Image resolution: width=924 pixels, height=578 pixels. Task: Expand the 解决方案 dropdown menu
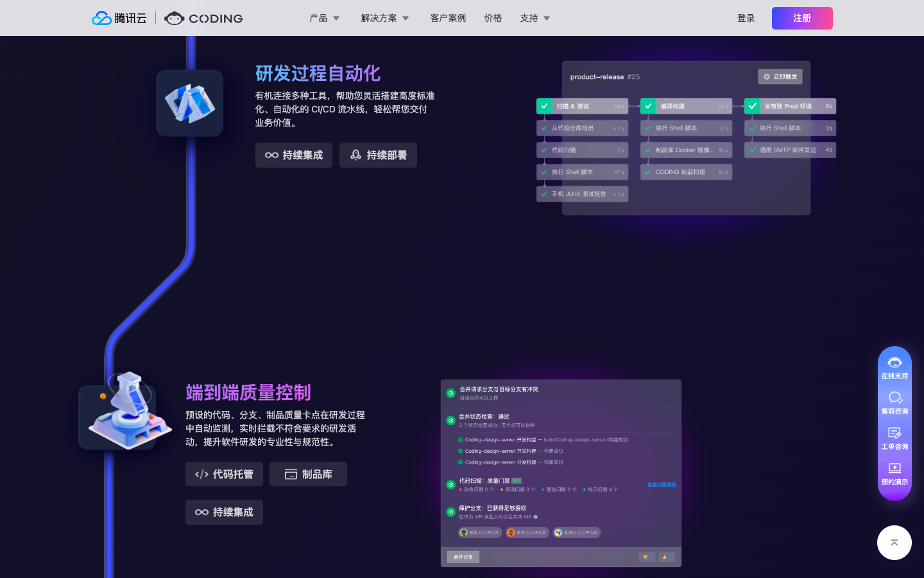click(385, 18)
